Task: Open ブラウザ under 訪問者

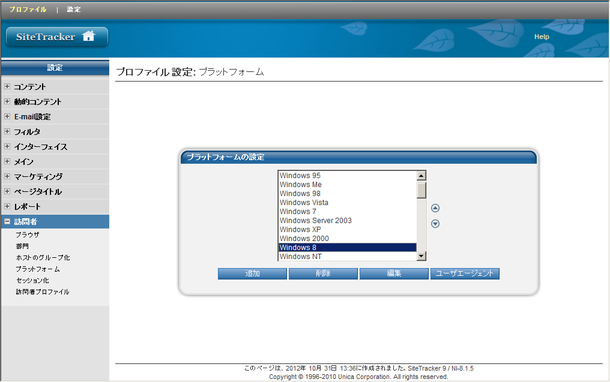Action: 27,235
